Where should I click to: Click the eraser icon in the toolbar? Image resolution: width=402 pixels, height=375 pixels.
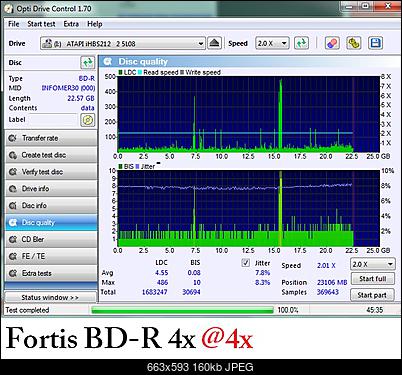(332, 43)
